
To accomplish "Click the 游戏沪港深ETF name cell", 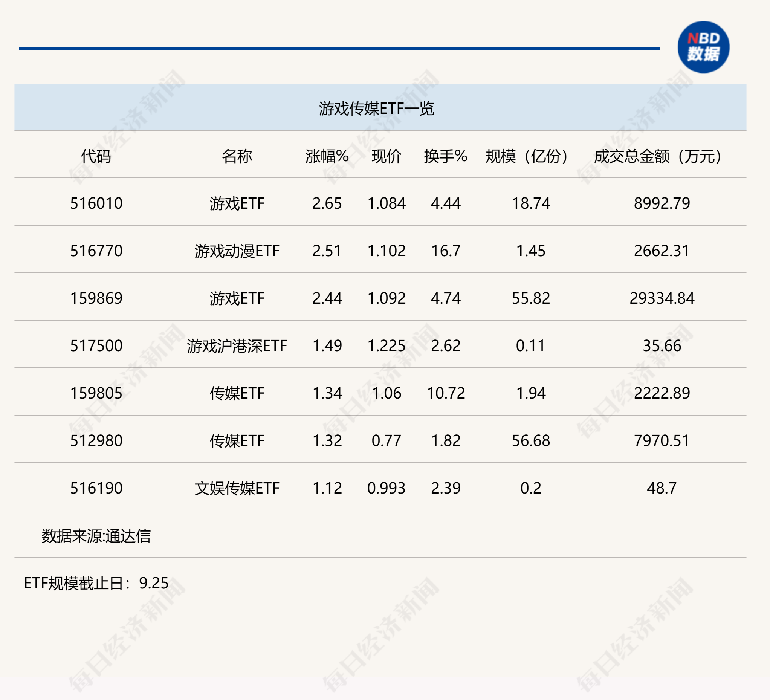I will click(x=237, y=346).
